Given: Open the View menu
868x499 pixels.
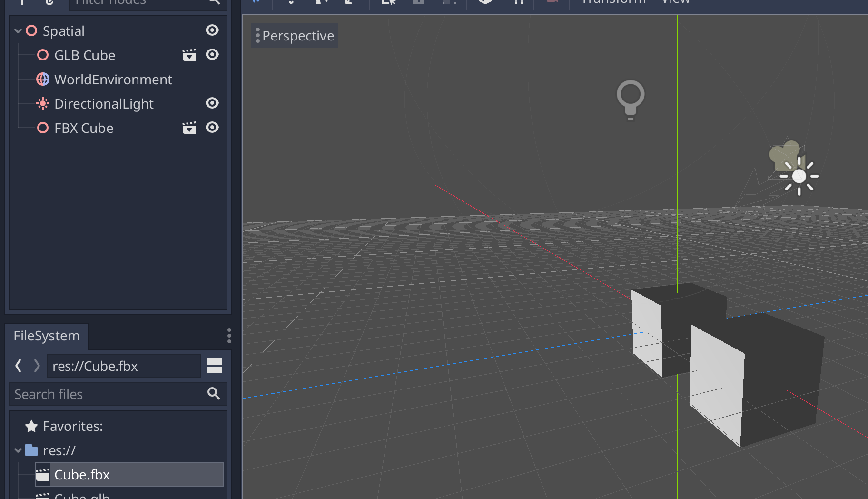Looking at the screenshot, I should coord(675,2).
